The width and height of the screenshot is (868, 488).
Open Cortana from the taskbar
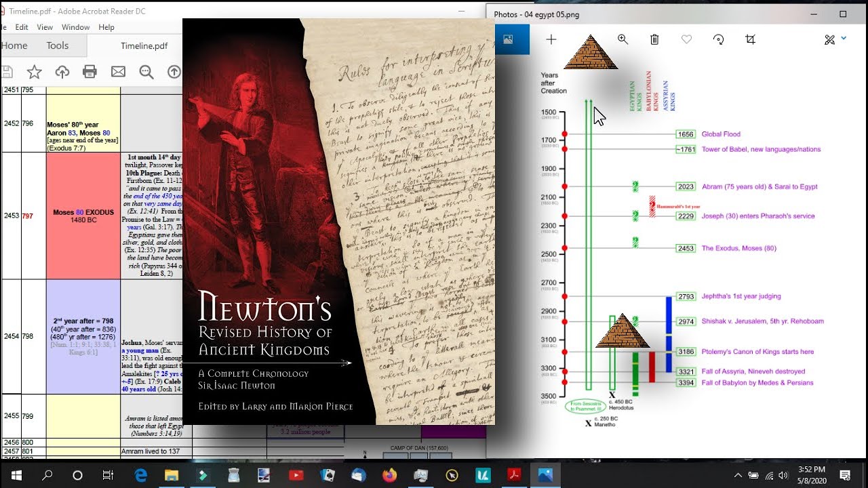[x=77, y=475]
